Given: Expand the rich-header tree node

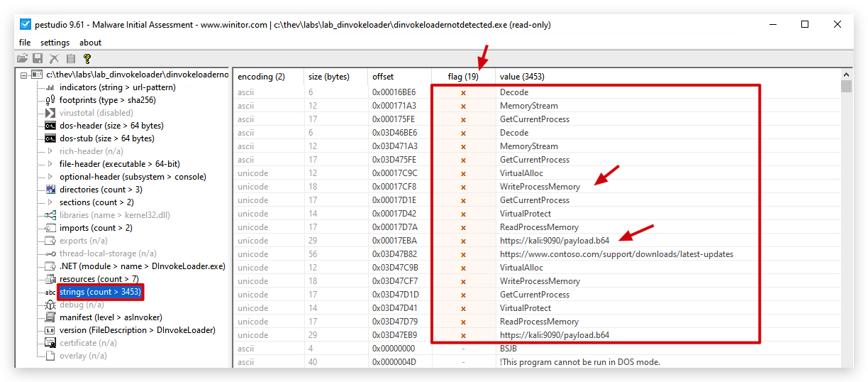Looking at the screenshot, I should 50,151.
